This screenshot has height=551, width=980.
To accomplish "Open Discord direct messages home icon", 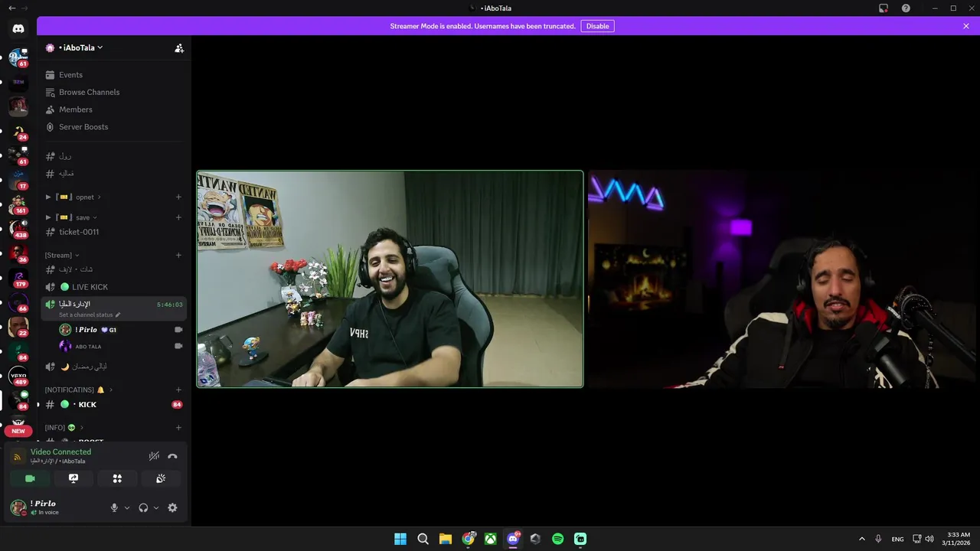I will coord(18,28).
